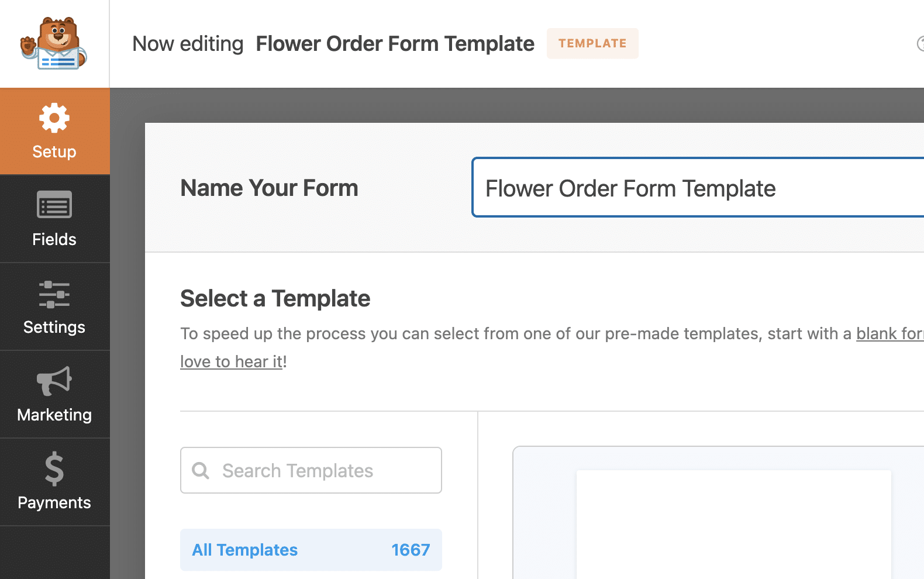
Task: Click the magnifier icon in template search
Action: pos(201,470)
